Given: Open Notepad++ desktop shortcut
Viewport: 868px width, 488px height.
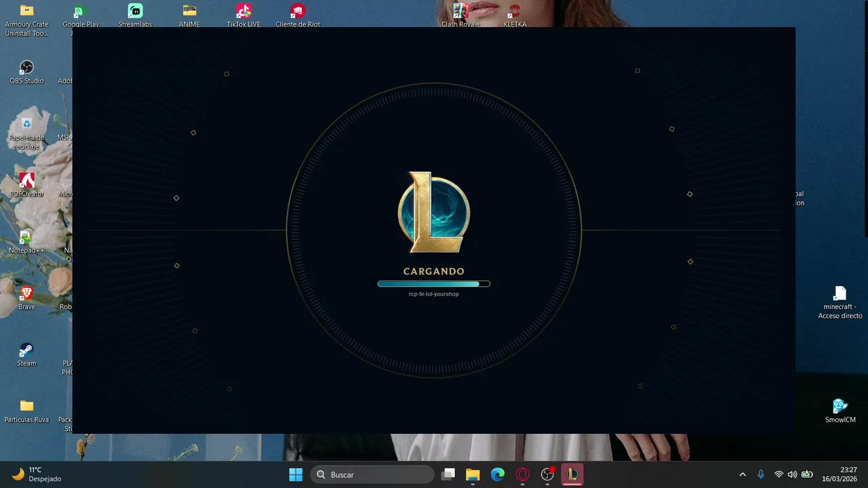Looking at the screenshot, I should 26,242.
